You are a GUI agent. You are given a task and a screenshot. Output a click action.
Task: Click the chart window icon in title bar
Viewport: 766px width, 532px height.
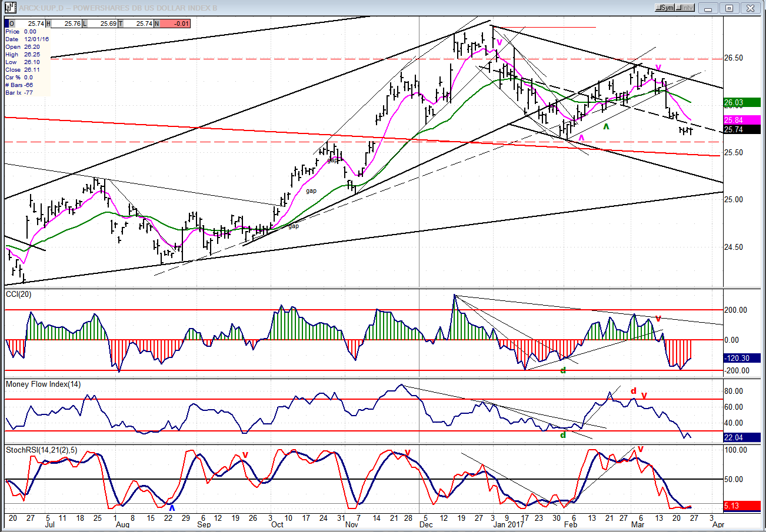click(x=9, y=8)
